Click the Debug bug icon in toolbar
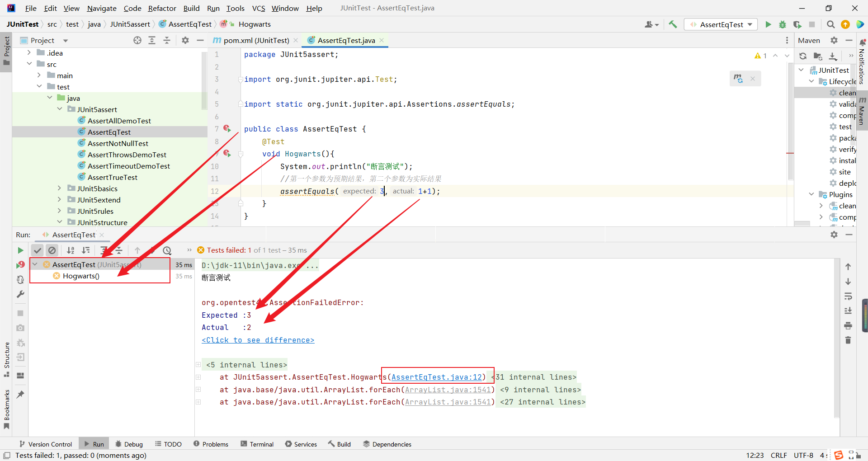Image resolution: width=868 pixels, height=461 pixels. (783, 24)
